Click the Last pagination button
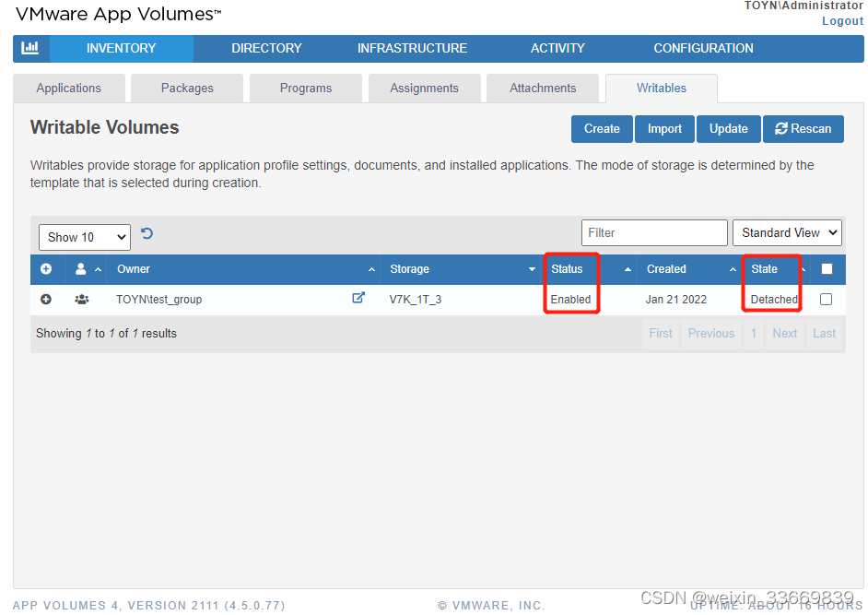Screen dimensions: 868x615 click(824, 333)
